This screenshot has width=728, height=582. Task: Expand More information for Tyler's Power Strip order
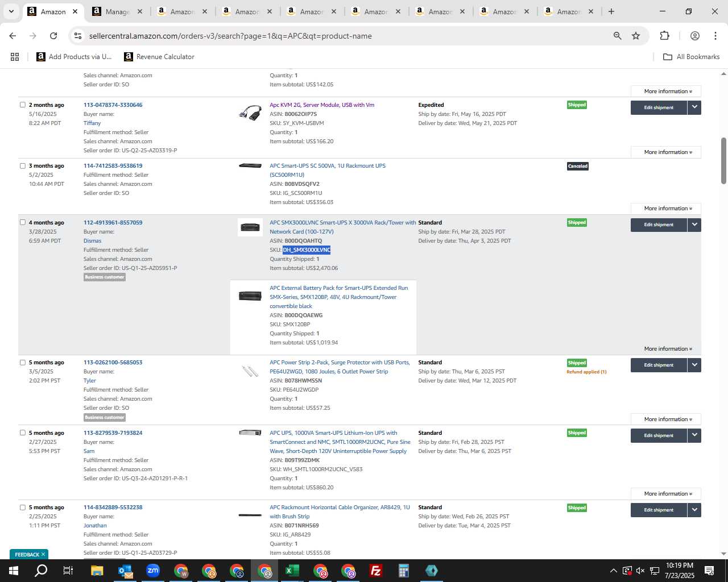666,419
